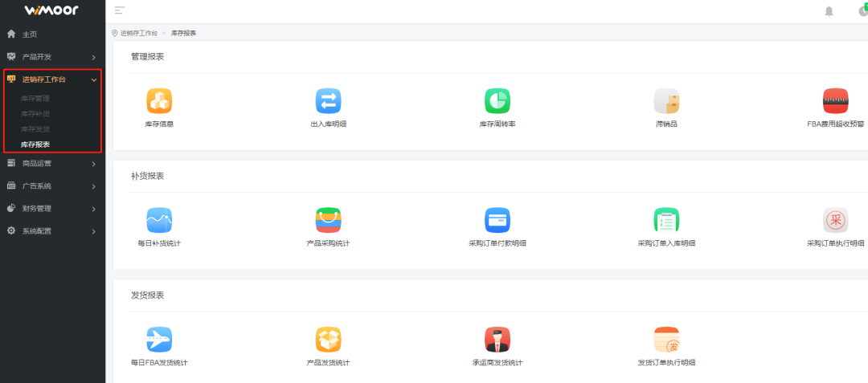Click the 采购订单付款明细 label
The image size is (868, 383).
coord(497,243)
